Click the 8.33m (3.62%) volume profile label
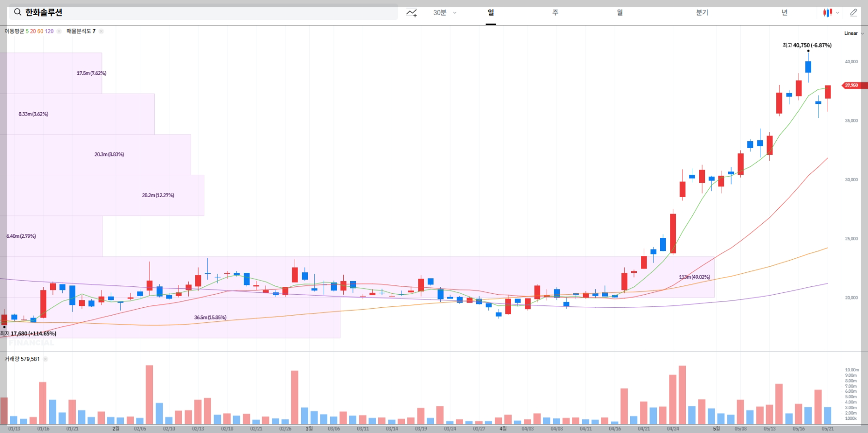 33,114
